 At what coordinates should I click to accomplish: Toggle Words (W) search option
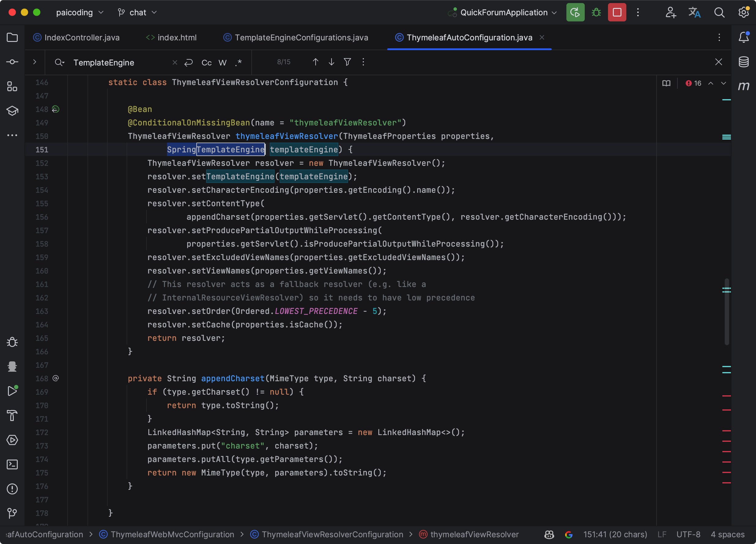tap(222, 63)
